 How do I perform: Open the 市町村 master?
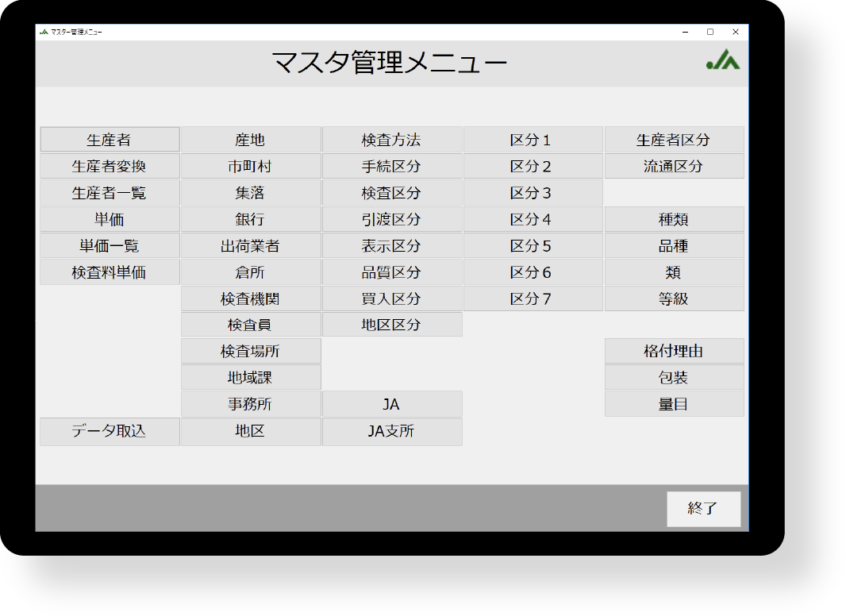(251, 167)
